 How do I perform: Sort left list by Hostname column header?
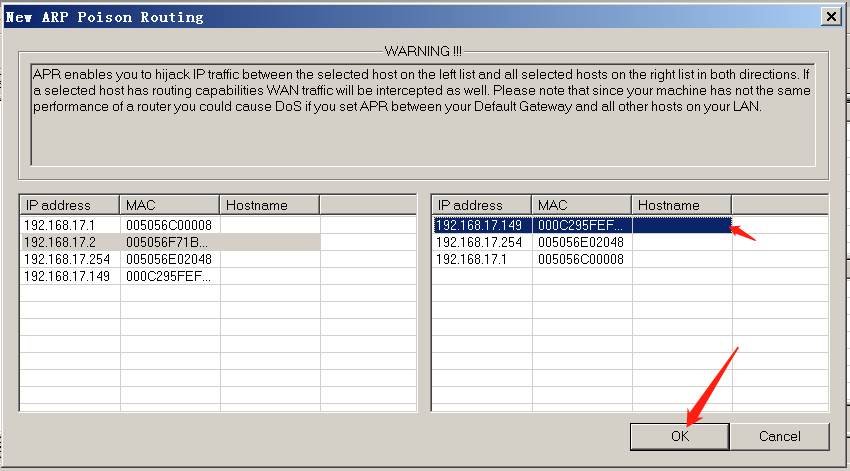pos(269,205)
